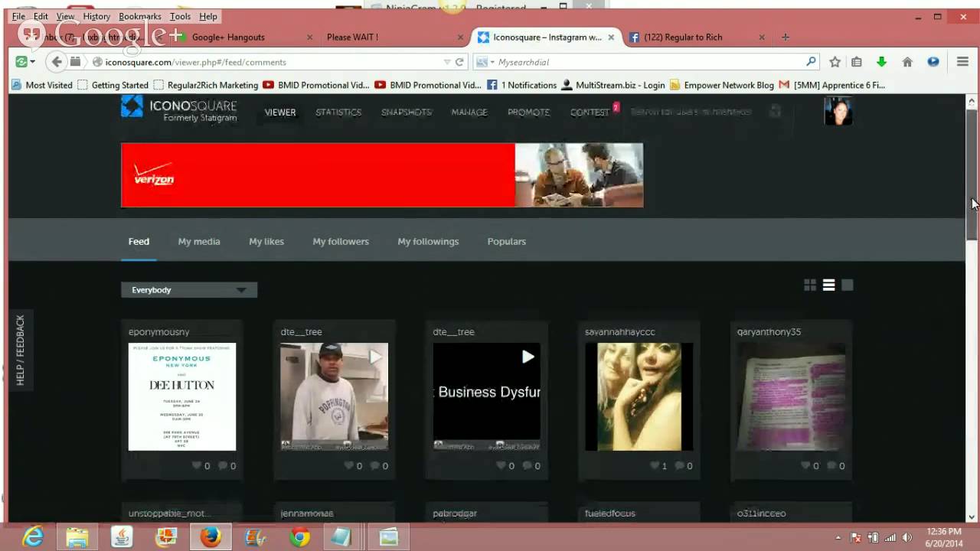Open comments on the eponymousny post
The width and height of the screenshot is (980, 551).
[x=223, y=465]
